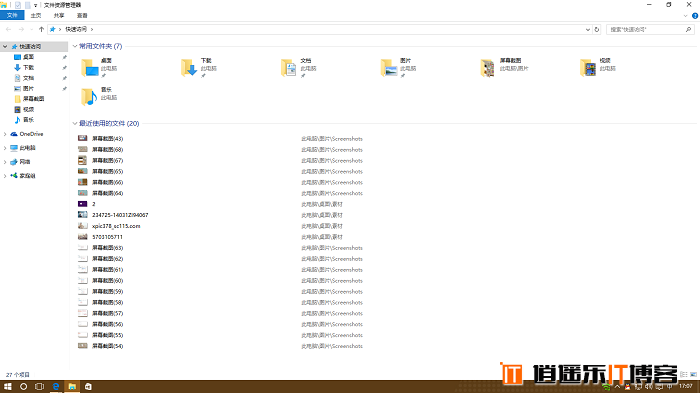This screenshot has height=393, width=700.
Task: Open Customize Quick Access Toolbar dropdown
Action: coord(35,5)
